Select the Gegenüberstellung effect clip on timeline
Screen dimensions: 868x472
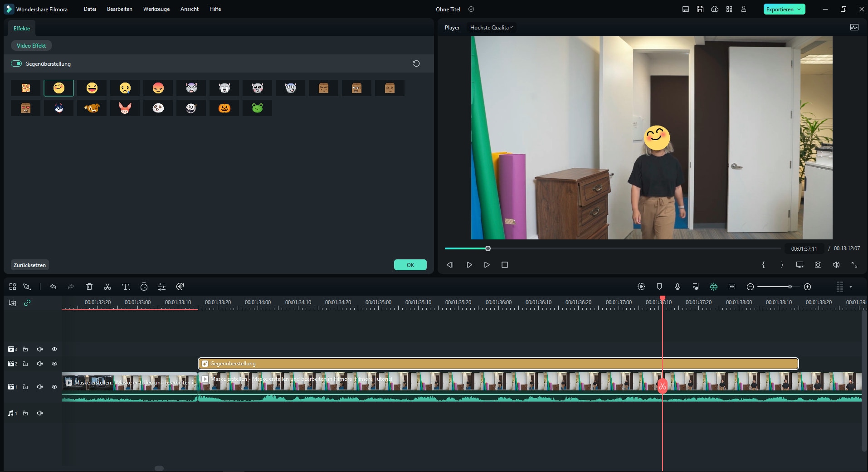(x=498, y=364)
